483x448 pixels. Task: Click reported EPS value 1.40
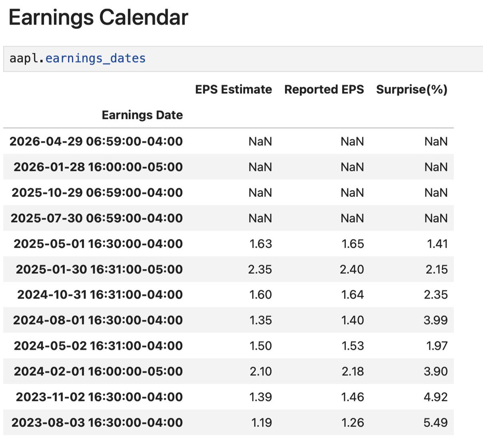coord(353,320)
